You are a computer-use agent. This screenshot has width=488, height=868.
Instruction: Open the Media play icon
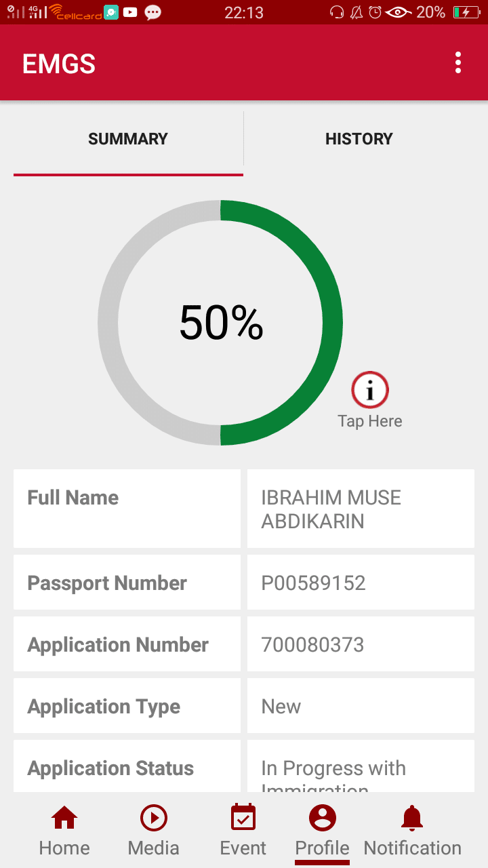click(x=154, y=818)
